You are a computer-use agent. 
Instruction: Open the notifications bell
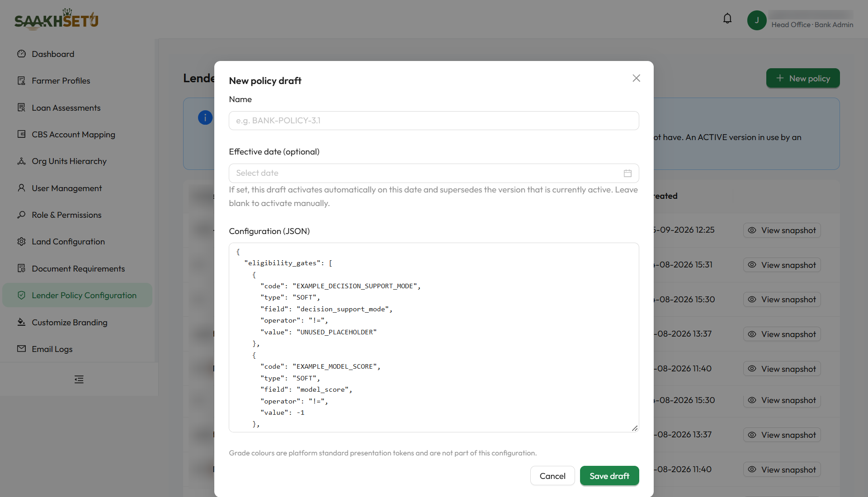(727, 19)
